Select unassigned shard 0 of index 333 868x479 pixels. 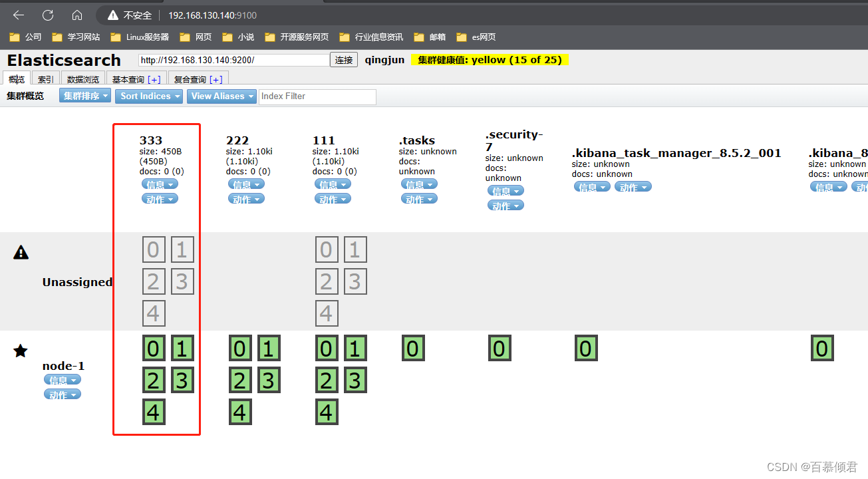tap(153, 249)
